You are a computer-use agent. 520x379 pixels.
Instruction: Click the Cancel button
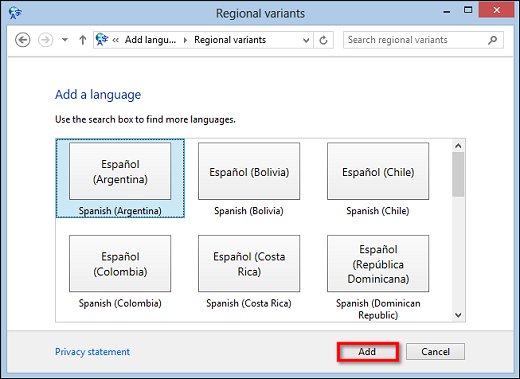pos(435,352)
